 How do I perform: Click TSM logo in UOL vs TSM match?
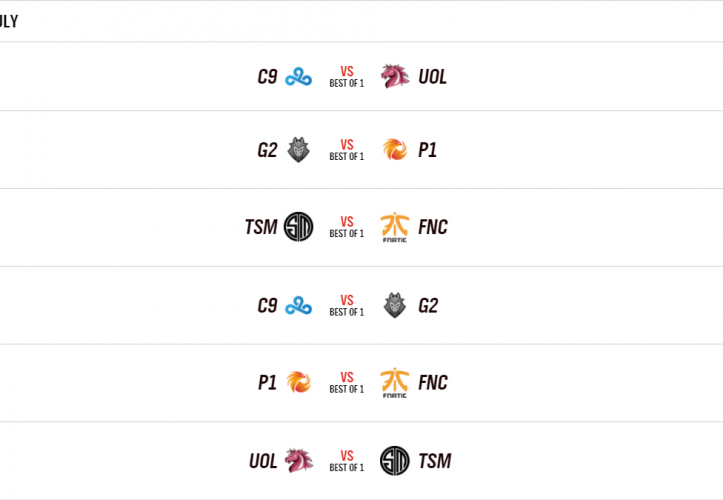(395, 460)
